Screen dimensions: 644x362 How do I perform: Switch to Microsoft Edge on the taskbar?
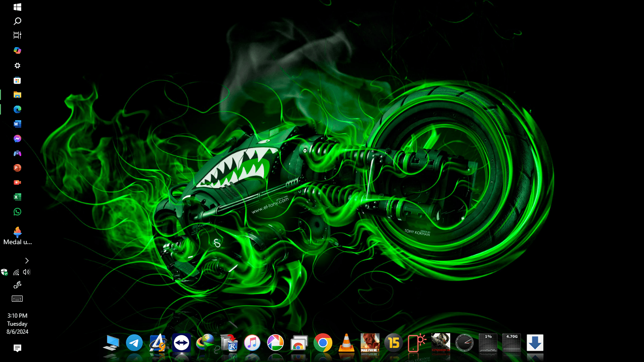coord(17,109)
